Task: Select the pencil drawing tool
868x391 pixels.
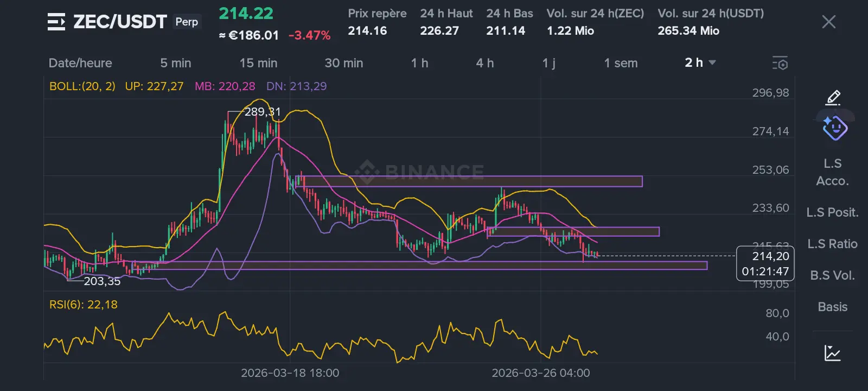Action: 833,98
